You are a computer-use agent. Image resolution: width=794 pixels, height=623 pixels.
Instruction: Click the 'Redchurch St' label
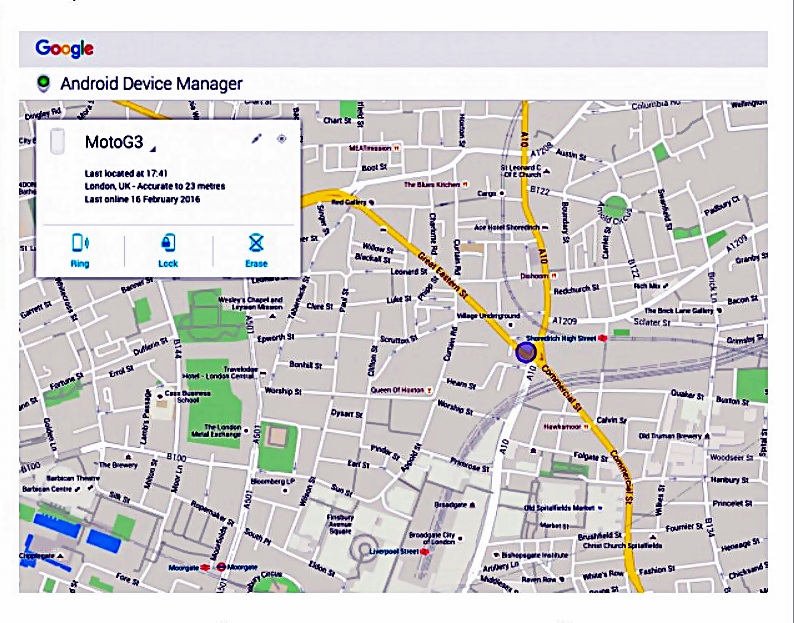576,289
